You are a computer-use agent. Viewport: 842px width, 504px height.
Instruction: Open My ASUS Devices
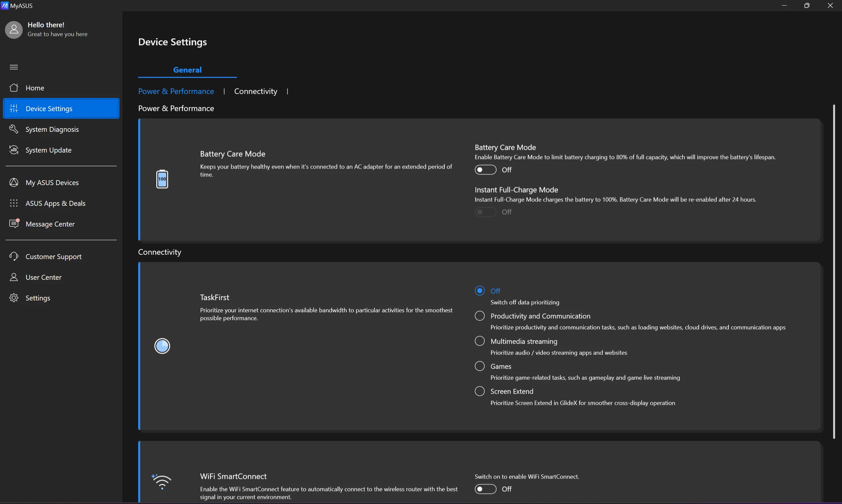(x=52, y=183)
